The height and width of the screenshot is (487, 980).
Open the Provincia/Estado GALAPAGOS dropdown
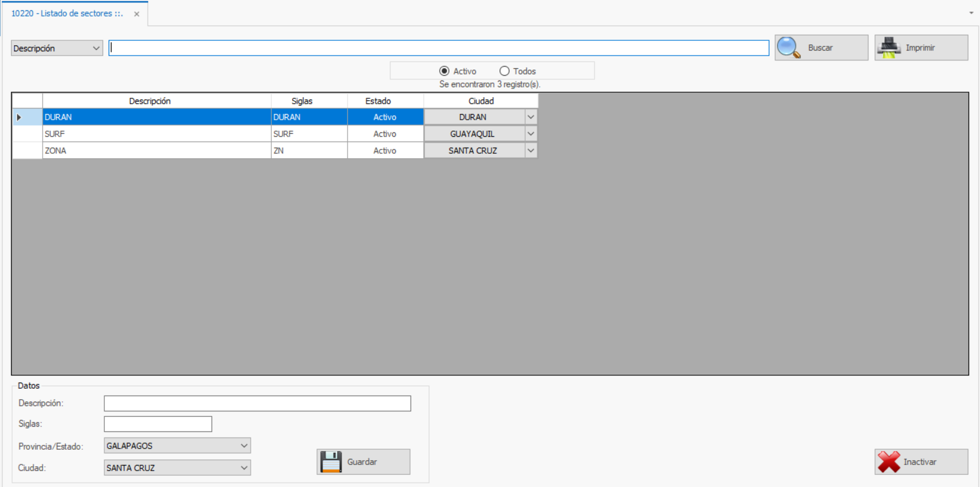click(244, 446)
